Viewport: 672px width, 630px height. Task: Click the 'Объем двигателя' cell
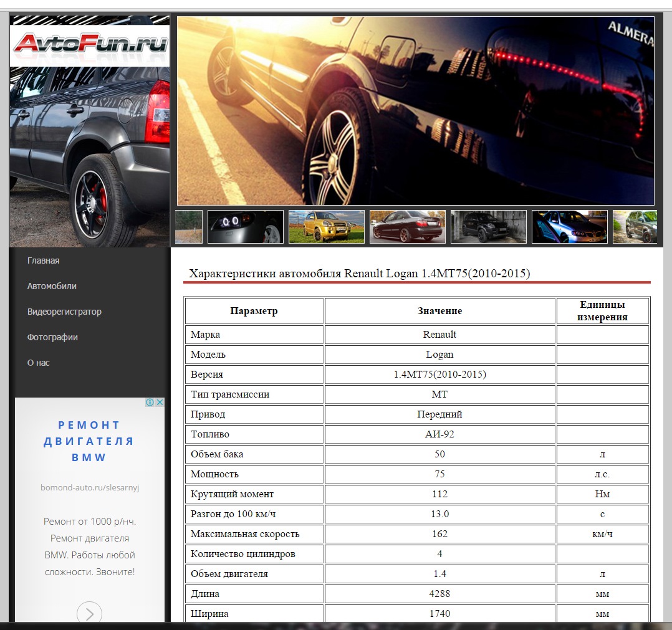(x=254, y=573)
